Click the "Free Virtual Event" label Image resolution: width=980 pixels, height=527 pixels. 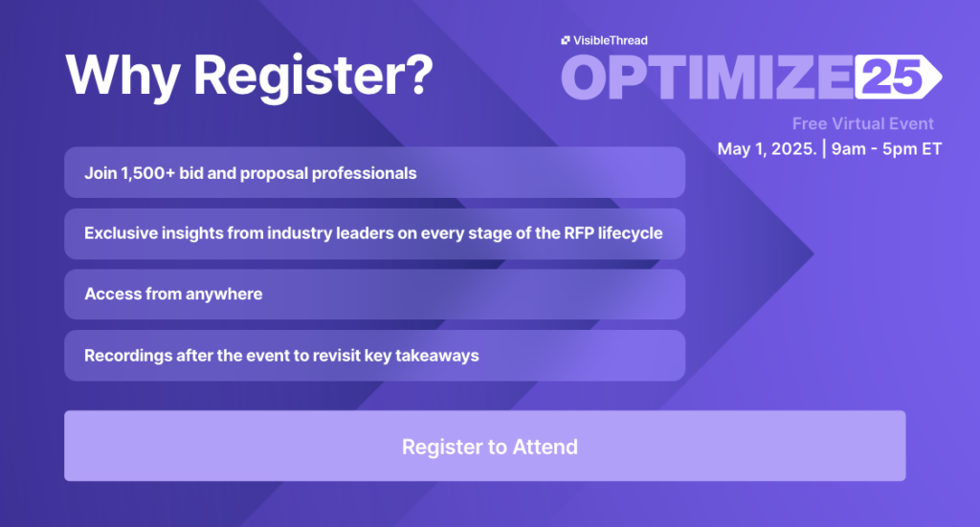tap(862, 123)
